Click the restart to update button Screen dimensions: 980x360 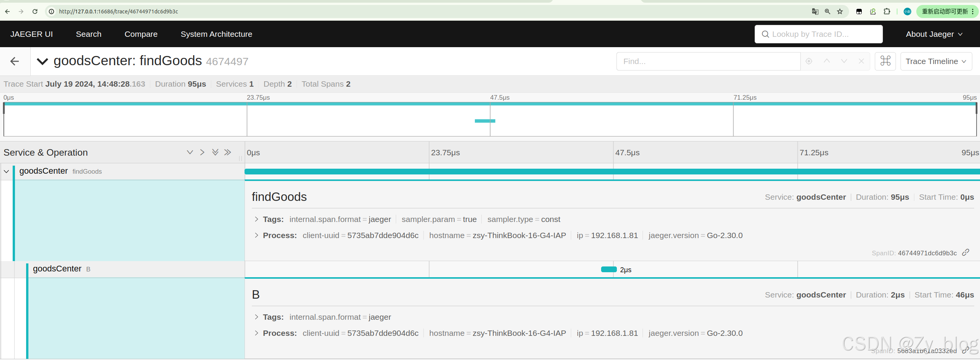coord(947,12)
